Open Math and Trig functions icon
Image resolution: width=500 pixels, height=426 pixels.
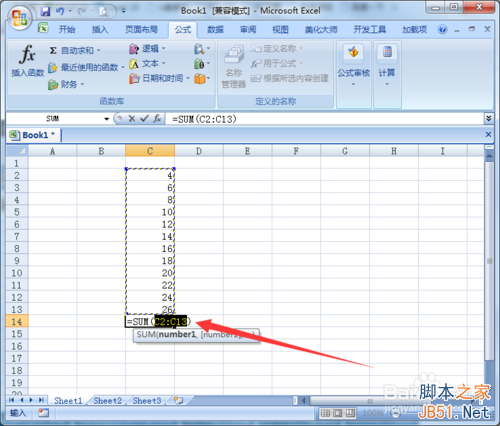point(202,64)
